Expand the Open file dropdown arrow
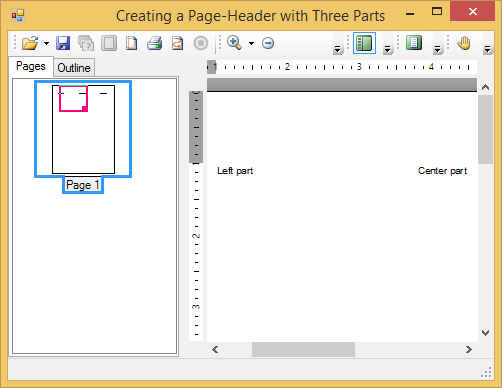 click(x=46, y=43)
